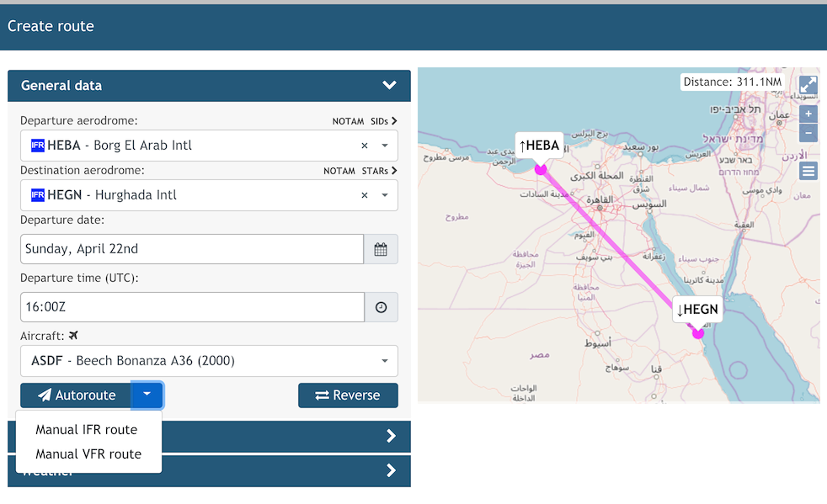Open the departure aerodrome dropdown arrow
The width and height of the screenshot is (827, 504).
coord(385,146)
